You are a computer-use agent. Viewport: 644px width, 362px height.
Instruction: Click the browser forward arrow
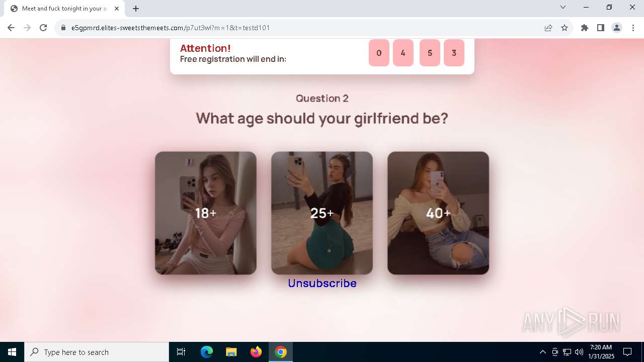click(x=27, y=28)
